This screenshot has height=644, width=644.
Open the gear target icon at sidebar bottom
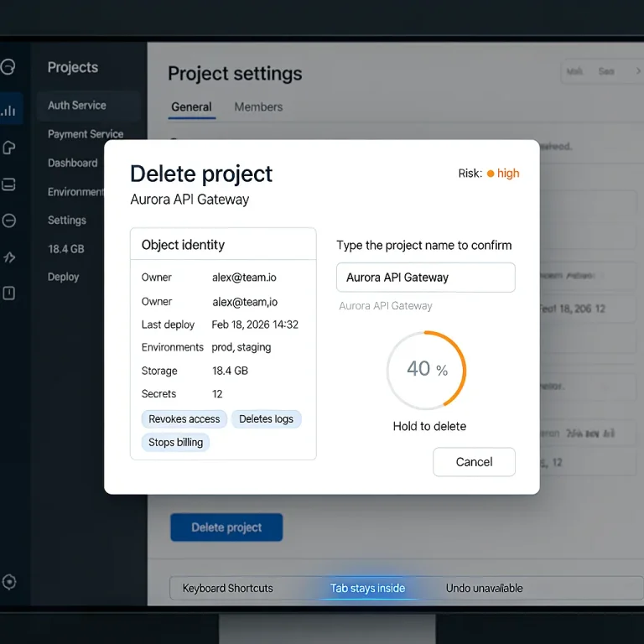(8, 582)
